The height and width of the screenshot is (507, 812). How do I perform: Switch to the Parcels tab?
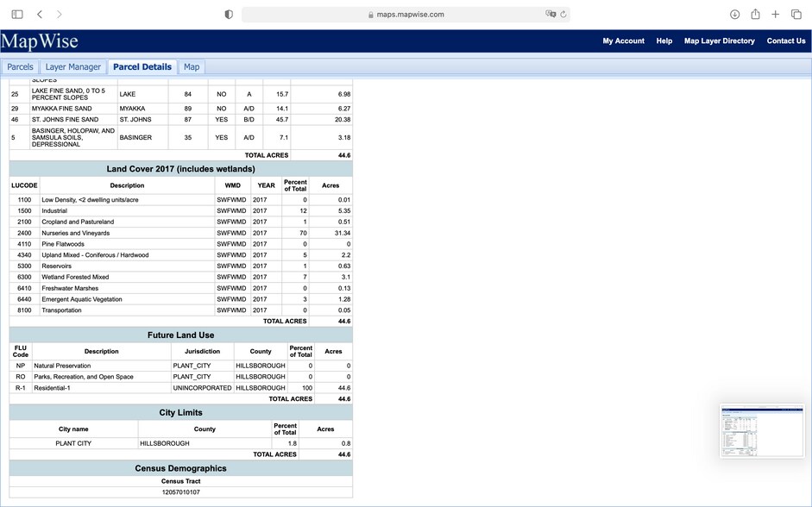(20, 67)
